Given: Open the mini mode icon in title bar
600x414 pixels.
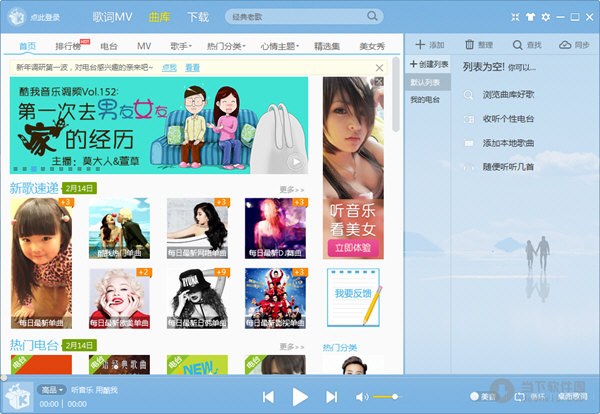Looking at the screenshot, I should point(515,17).
